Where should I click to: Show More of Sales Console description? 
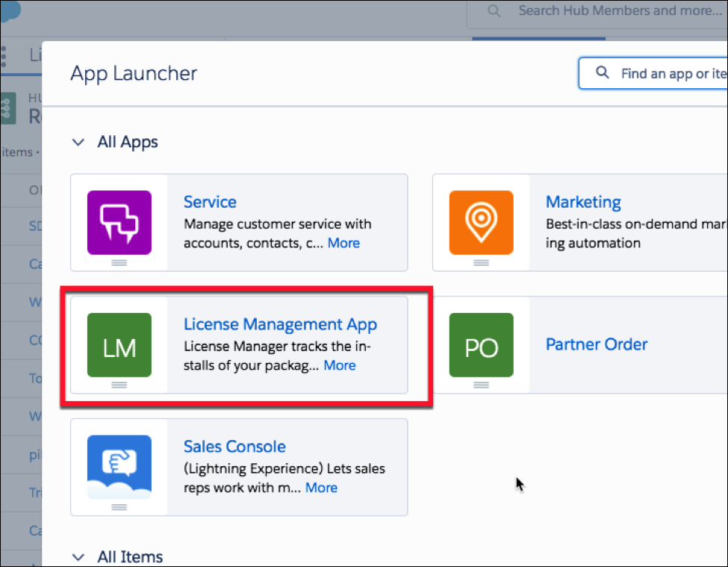coord(321,488)
